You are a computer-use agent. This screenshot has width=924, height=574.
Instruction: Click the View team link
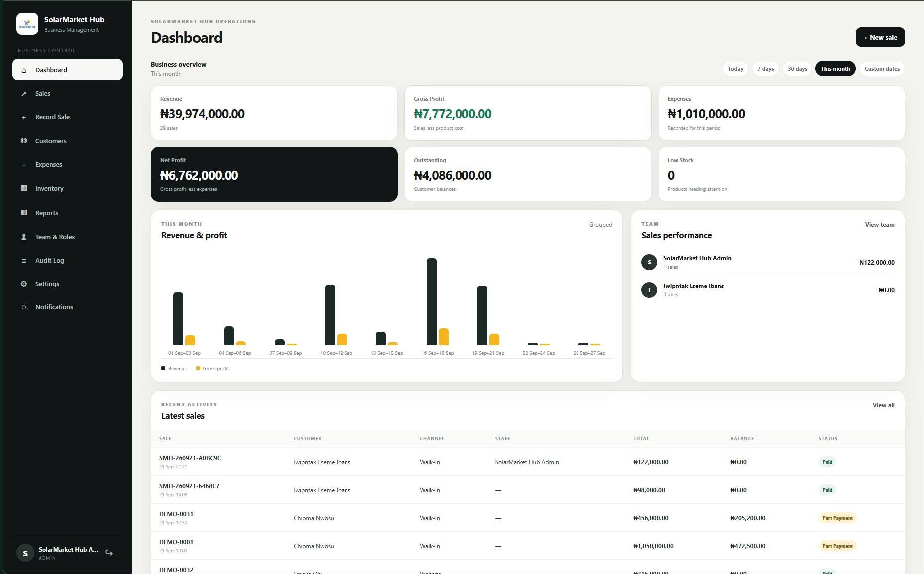tap(879, 225)
